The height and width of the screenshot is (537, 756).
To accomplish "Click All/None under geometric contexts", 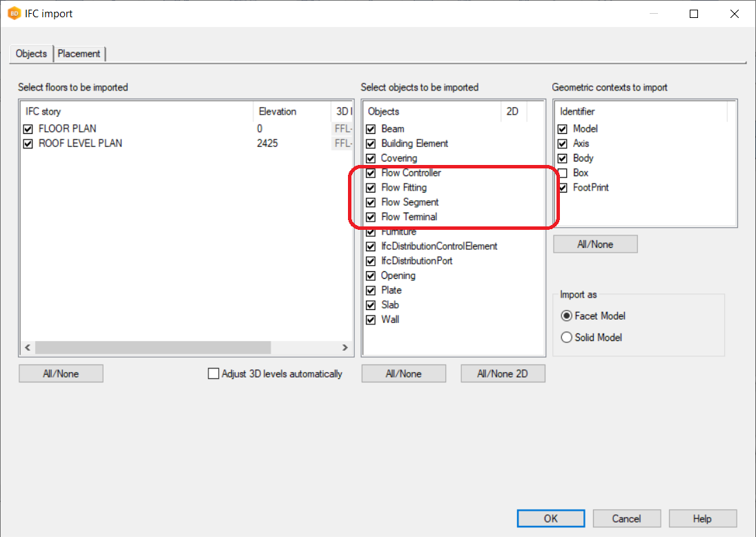I will [595, 244].
